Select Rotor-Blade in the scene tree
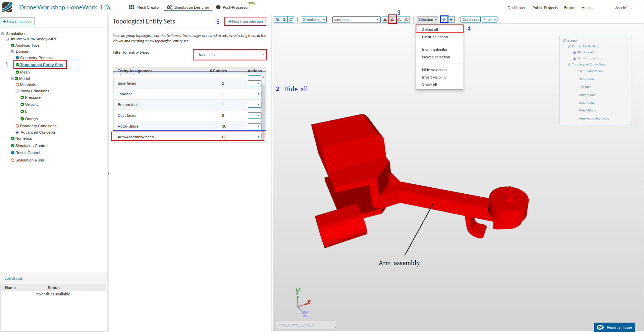Screen dimensions: 644x332 click(x=588, y=110)
